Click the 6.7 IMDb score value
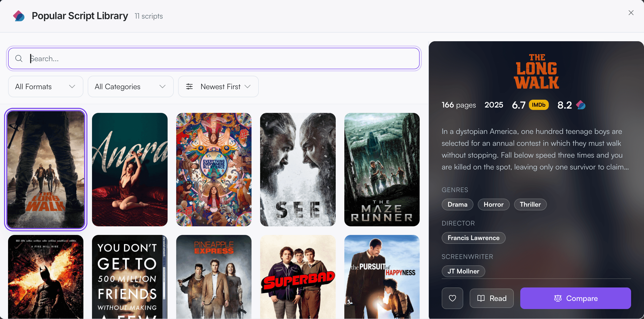Screen dimensions: 644x319 519,105
